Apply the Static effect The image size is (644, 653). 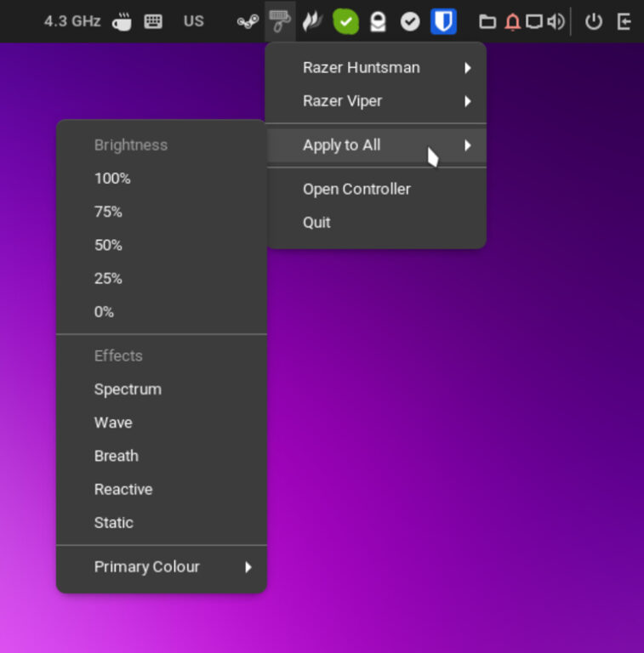coord(162,522)
